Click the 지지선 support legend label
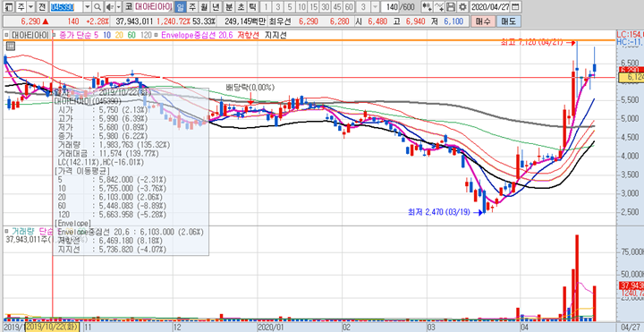644x332 pixels. click(x=275, y=35)
